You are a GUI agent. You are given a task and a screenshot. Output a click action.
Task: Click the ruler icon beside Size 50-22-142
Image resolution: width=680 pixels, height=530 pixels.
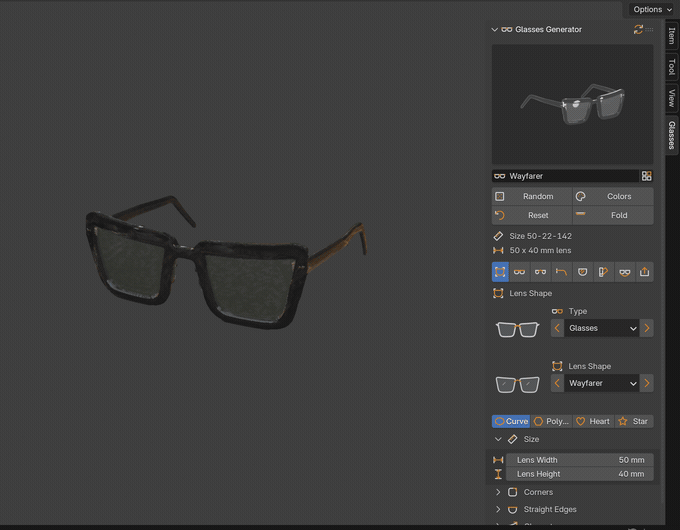498,236
